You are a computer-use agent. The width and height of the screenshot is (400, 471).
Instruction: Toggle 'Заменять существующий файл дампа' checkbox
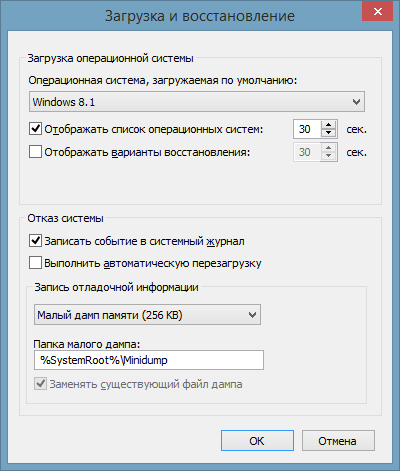[41, 384]
